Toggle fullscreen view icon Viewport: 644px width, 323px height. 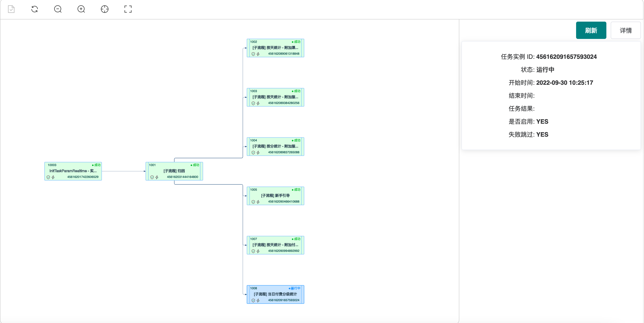tap(128, 9)
